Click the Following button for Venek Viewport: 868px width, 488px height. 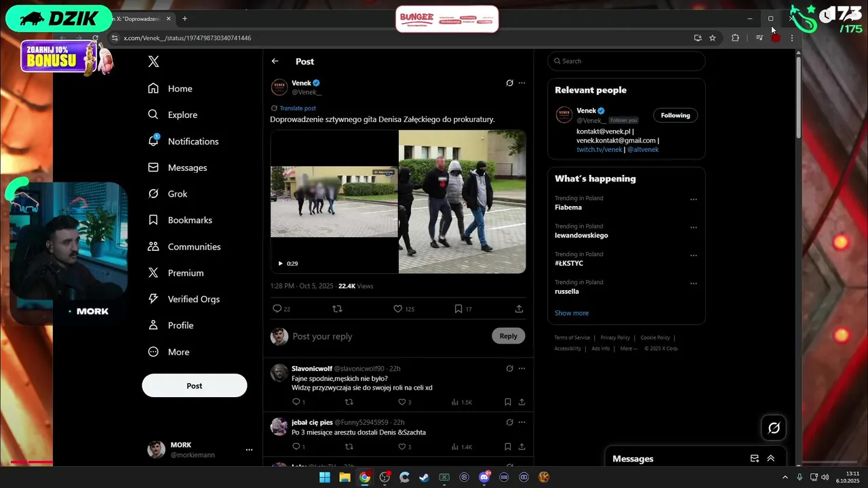(x=675, y=115)
